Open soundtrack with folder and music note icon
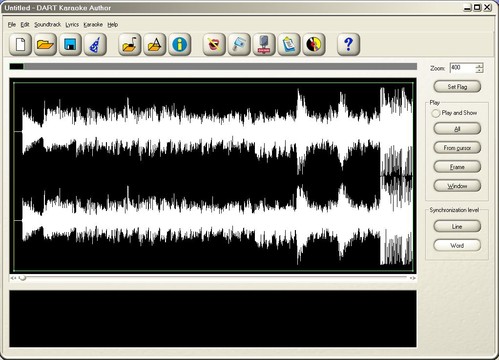Viewport: 499px width, 360px height. pos(130,44)
